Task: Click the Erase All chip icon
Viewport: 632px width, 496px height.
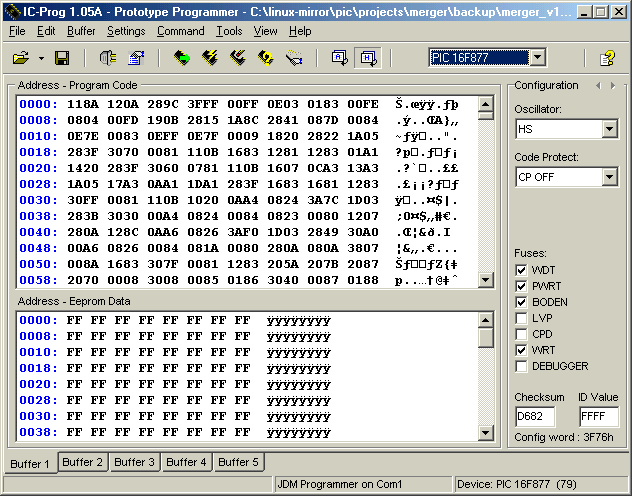Action: (238, 59)
